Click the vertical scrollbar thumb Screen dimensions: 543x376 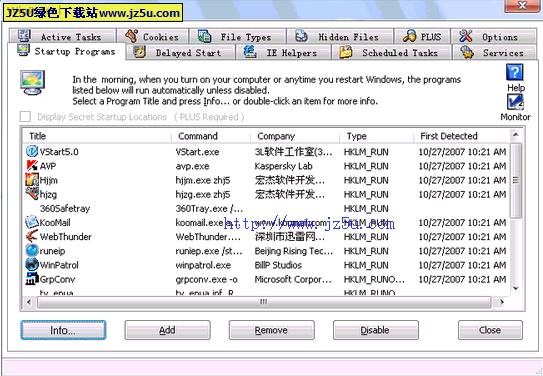coord(515,180)
